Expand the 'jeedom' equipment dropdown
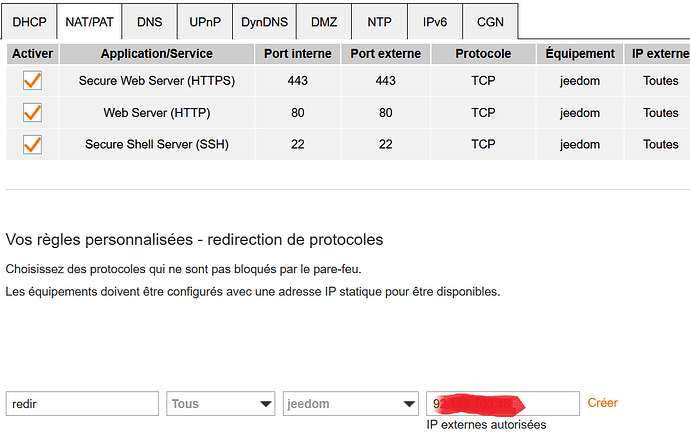 tap(350, 404)
